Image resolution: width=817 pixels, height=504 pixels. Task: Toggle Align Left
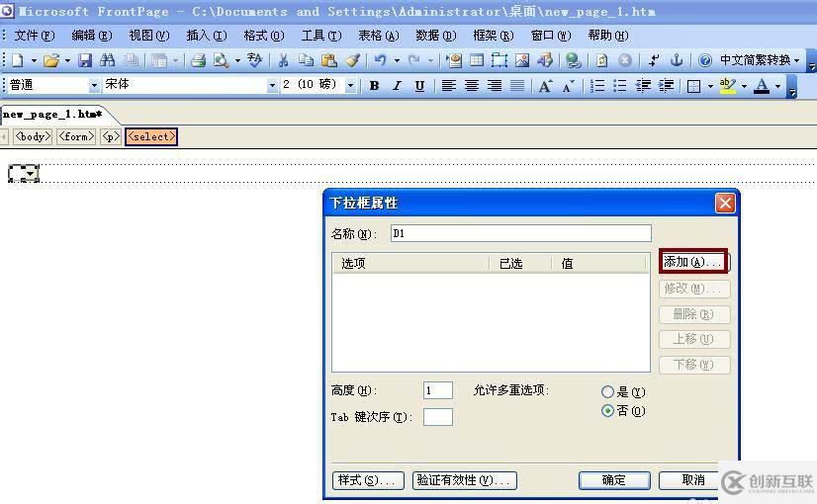tap(448, 86)
